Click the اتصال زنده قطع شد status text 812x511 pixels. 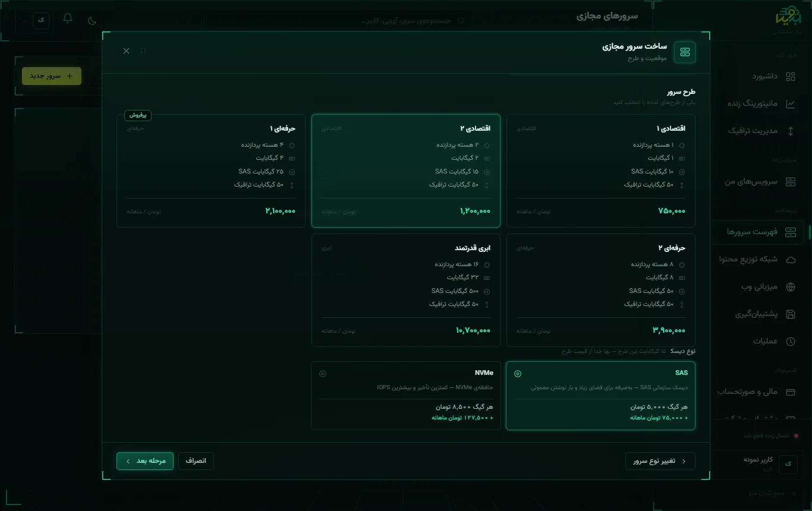click(767, 436)
